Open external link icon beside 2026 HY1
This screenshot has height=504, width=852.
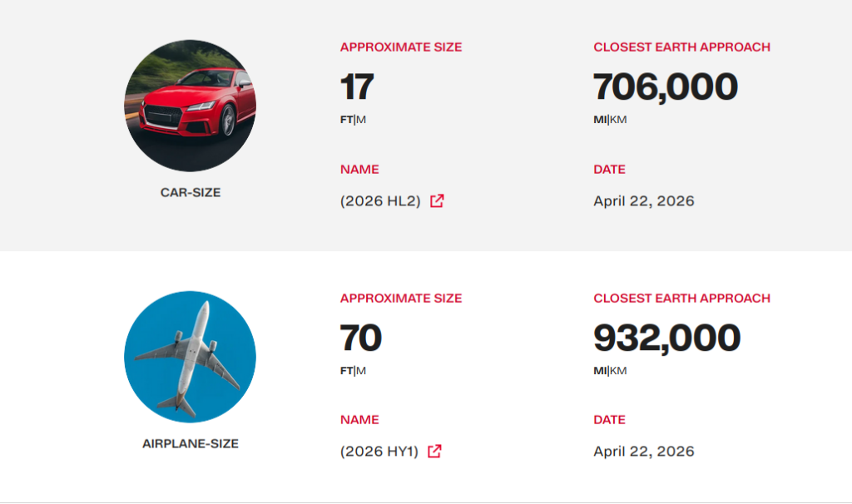coord(434,452)
